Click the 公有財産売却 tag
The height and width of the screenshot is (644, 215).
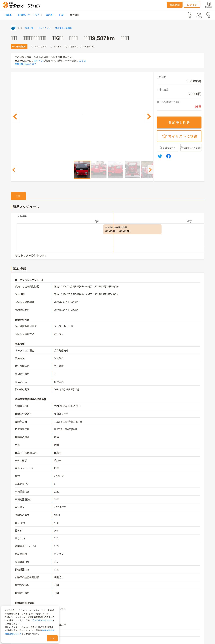(39, 46)
